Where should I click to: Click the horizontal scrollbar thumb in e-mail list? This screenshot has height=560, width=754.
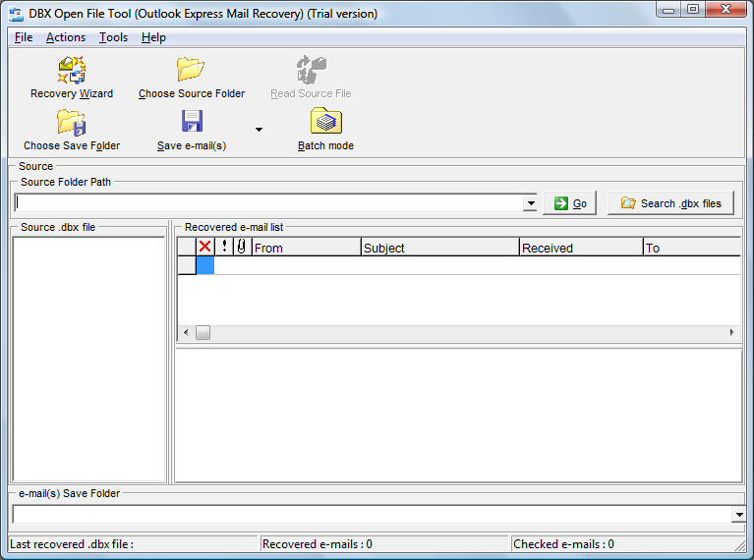tap(203, 332)
